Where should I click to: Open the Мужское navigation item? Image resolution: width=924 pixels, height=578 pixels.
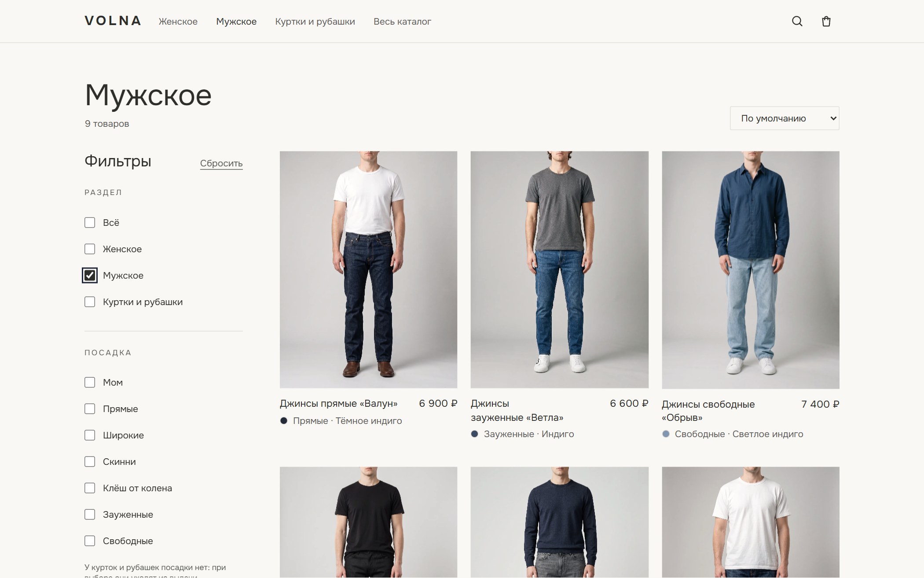[x=236, y=22]
